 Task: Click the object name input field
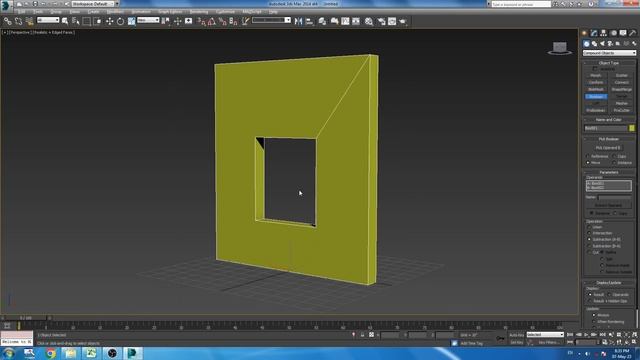pyautogui.click(x=606, y=128)
